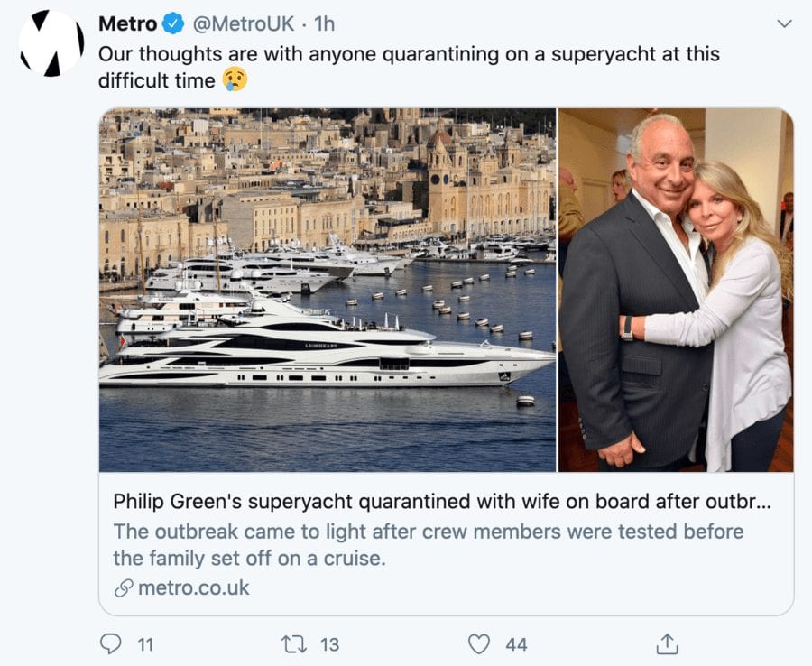Open the Metro display name profile link
This screenshot has width=812, height=666.
127,24
